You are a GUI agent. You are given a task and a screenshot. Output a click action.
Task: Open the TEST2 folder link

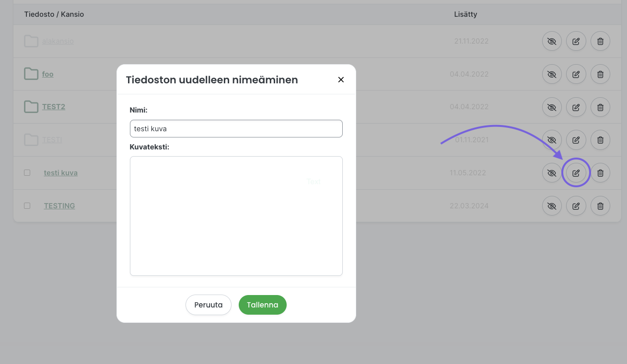click(x=54, y=107)
